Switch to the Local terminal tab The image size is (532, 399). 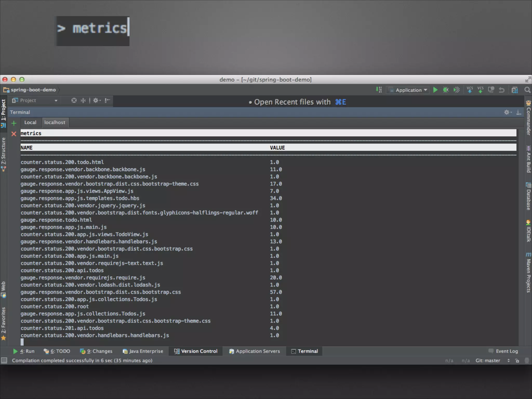30,122
